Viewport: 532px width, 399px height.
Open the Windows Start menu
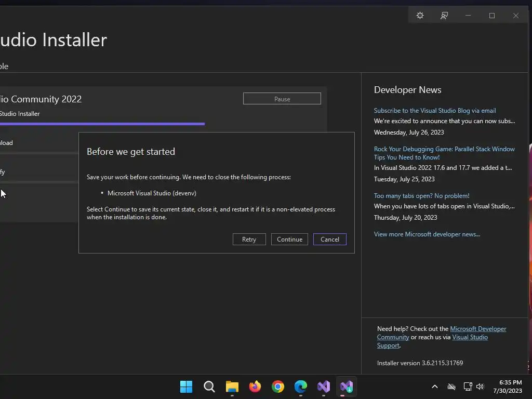(x=187, y=387)
